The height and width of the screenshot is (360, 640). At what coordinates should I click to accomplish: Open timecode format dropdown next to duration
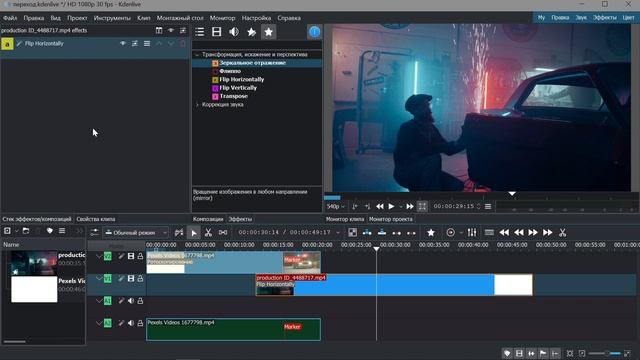point(338,233)
